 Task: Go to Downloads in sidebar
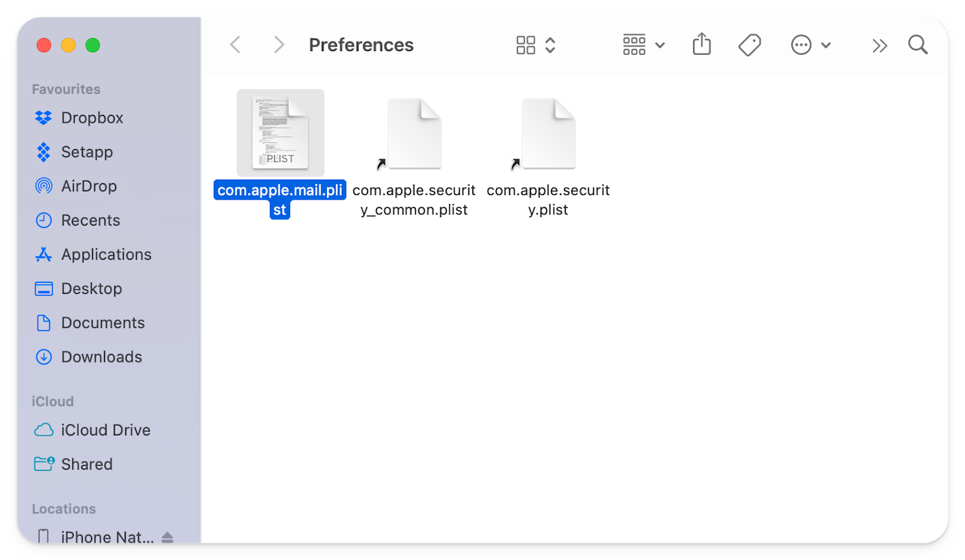coord(101,357)
